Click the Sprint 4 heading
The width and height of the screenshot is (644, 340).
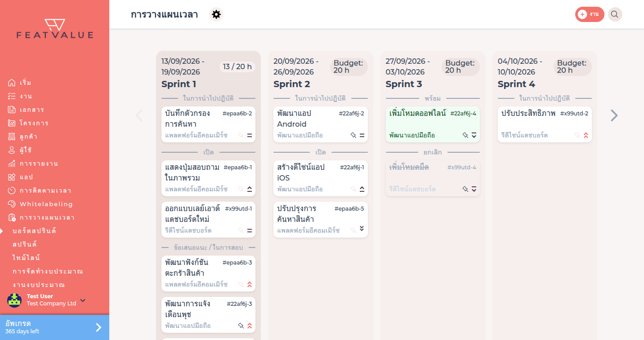(x=516, y=84)
